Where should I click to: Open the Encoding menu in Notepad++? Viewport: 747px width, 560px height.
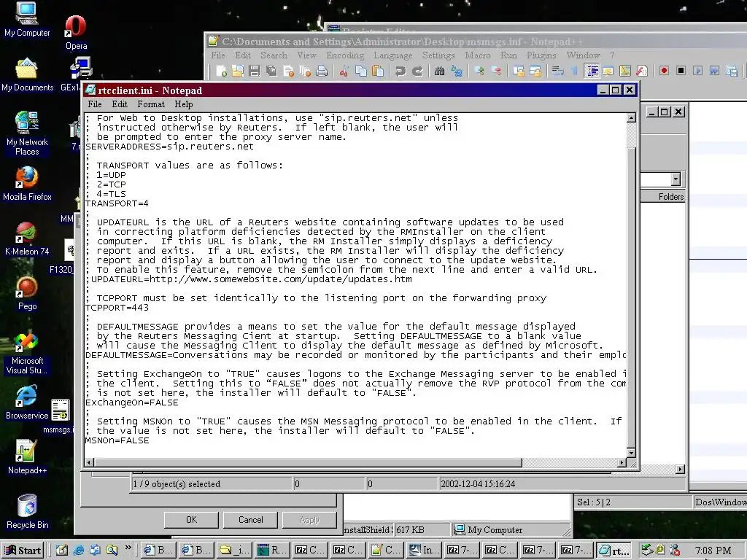point(345,55)
